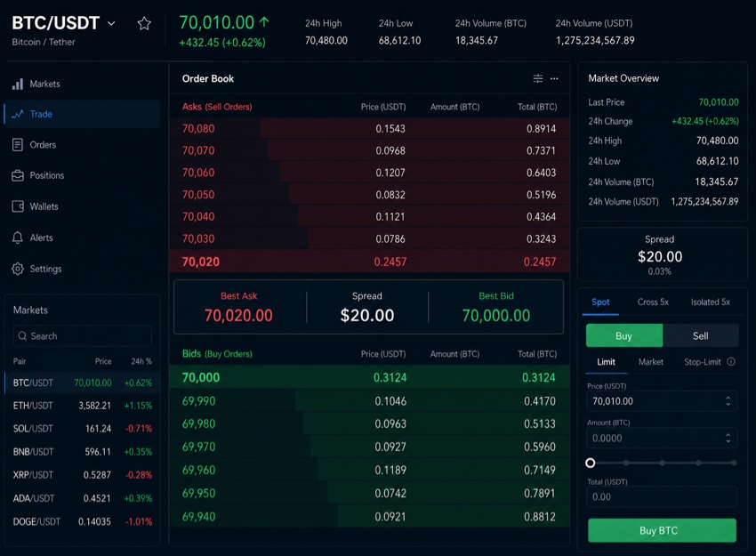Open Alerts bell in the sidebar
Viewport: 756px width, 556px height.
coord(82,238)
